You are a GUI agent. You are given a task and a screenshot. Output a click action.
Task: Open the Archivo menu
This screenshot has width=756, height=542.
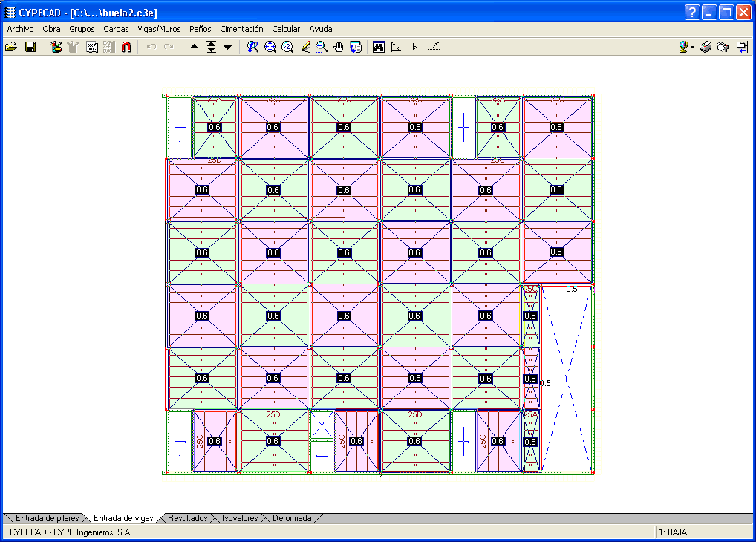pyautogui.click(x=20, y=29)
